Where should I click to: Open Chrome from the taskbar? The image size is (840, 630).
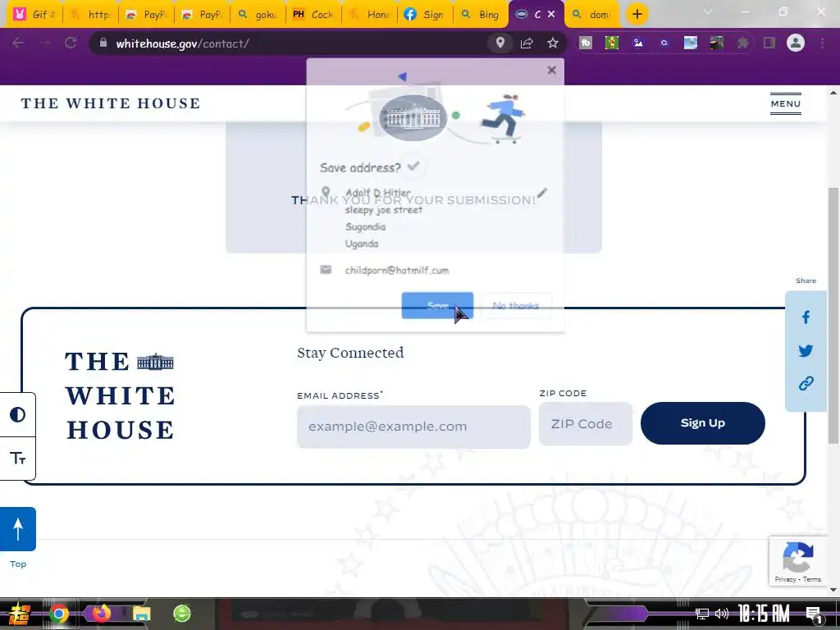59,614
